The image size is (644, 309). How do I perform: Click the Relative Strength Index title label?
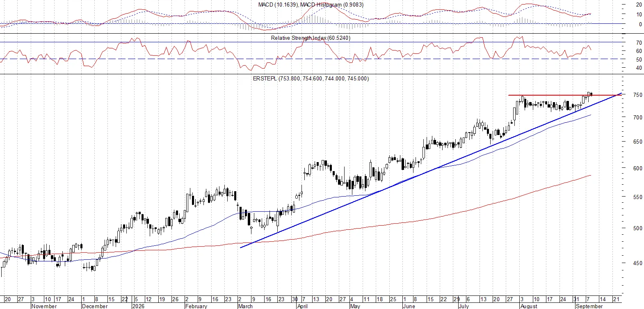pyautogui.click(x=311, y=38)
